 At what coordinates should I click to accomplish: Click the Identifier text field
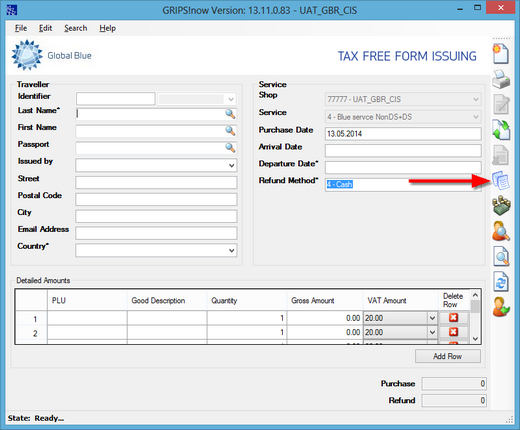[116, 99]
